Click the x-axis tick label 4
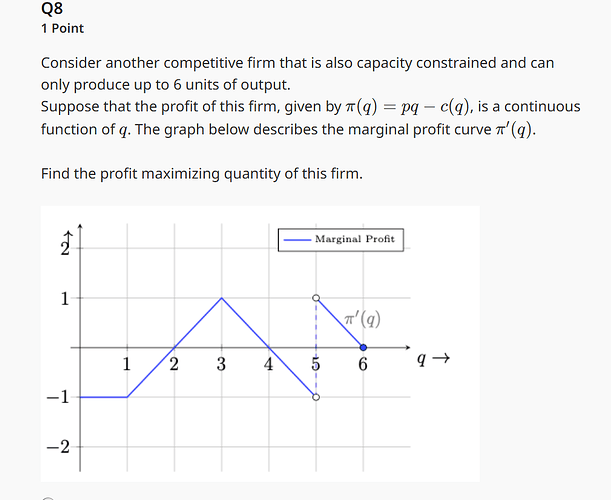Image resolution: width=611 pixels, height=500 pixels. click(x=268, y=364)
